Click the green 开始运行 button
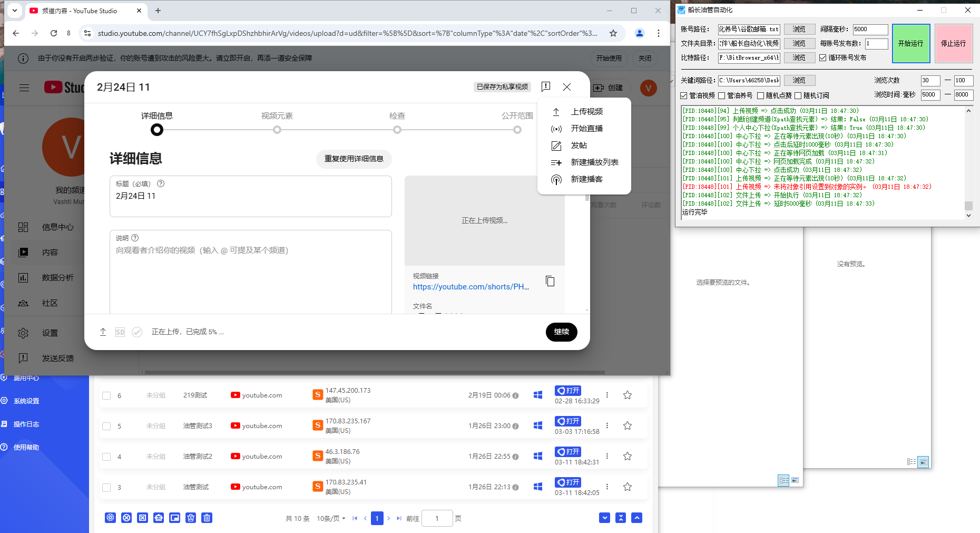980x533 pixels. click(911, 43)
